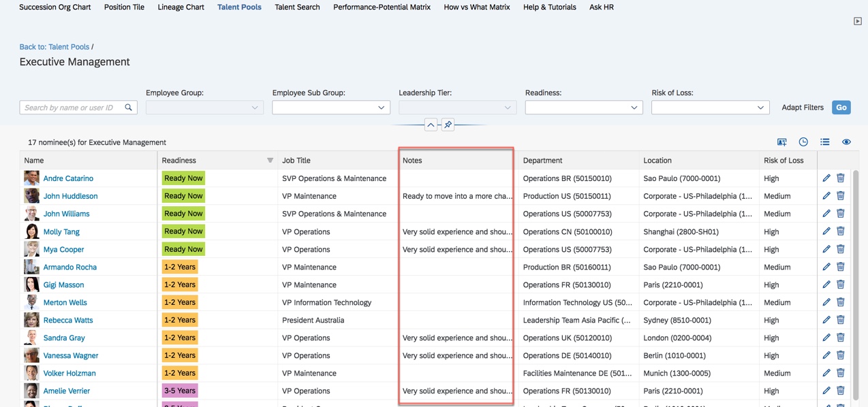
Task: Switch to list view using the list icon
Action: coord(825,142)
